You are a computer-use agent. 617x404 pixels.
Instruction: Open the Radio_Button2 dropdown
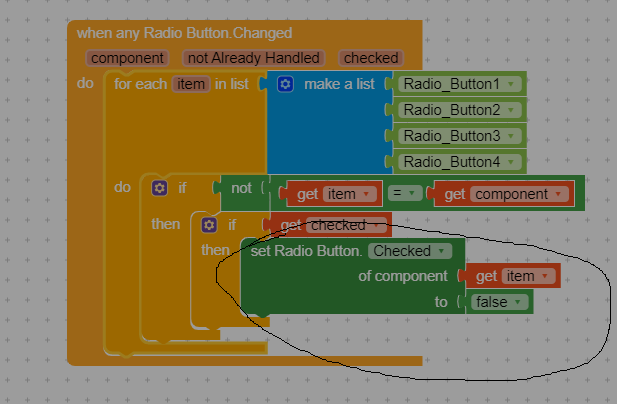(460, 110)
